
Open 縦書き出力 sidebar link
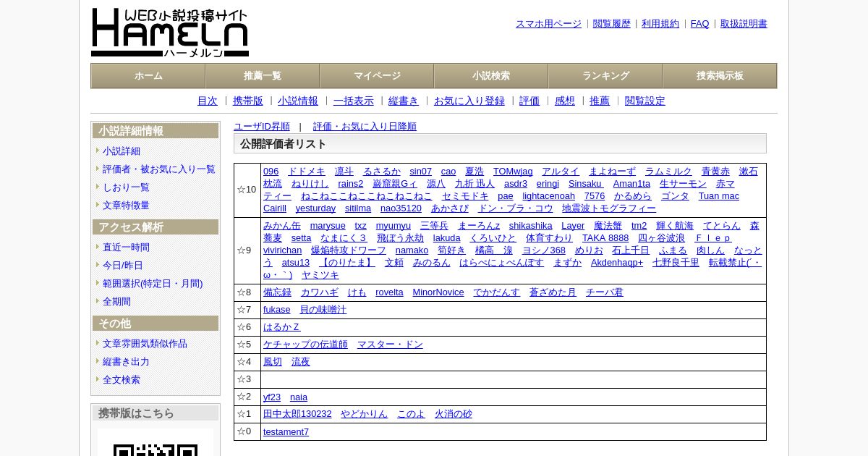126,362
